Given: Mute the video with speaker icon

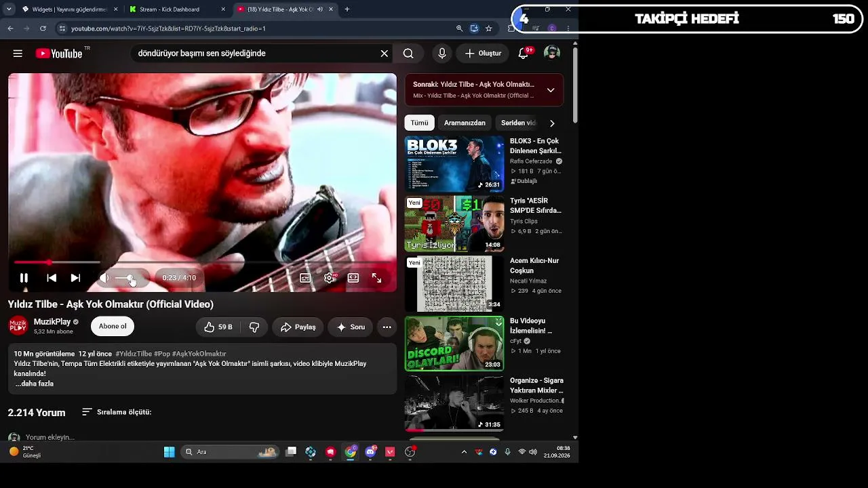Looking at the screenshot, I should [104, 278].
